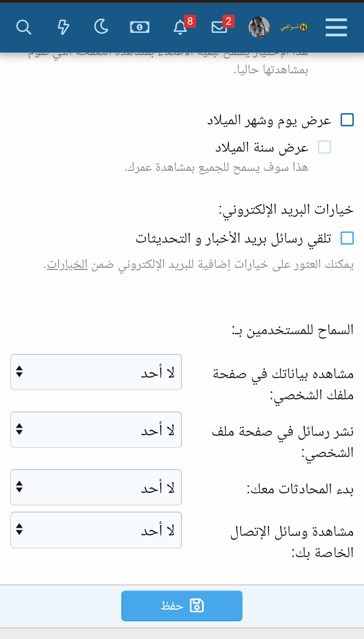
Task: Toggle dark mode with the moon icon
Action: coord(101,27)
